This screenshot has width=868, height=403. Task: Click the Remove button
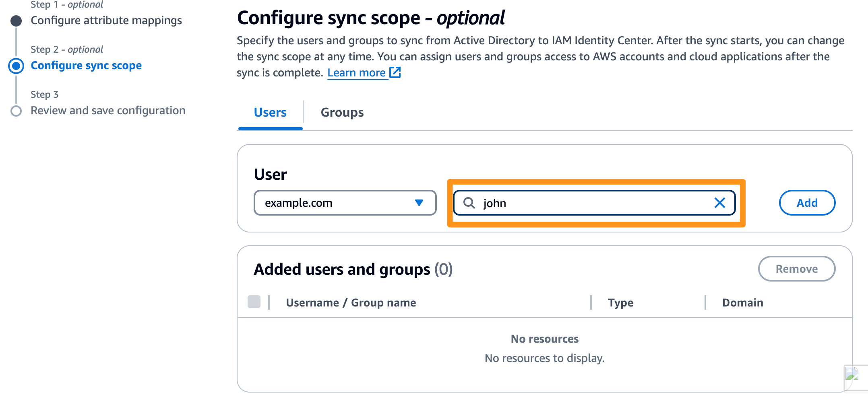(x=797, y=269)
